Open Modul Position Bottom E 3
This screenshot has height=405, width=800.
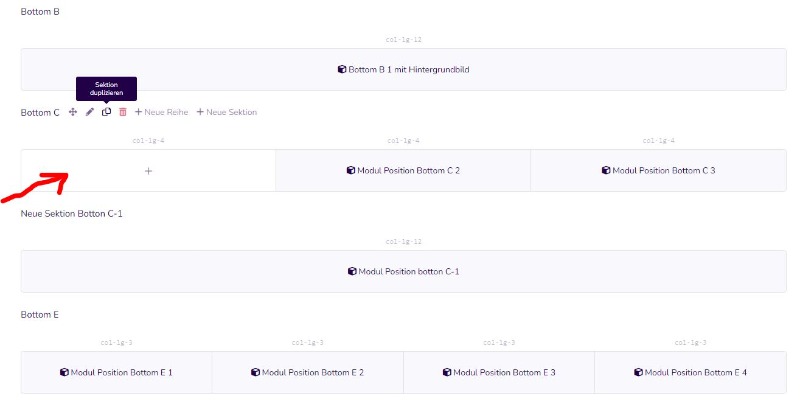(x=499, y=372)
